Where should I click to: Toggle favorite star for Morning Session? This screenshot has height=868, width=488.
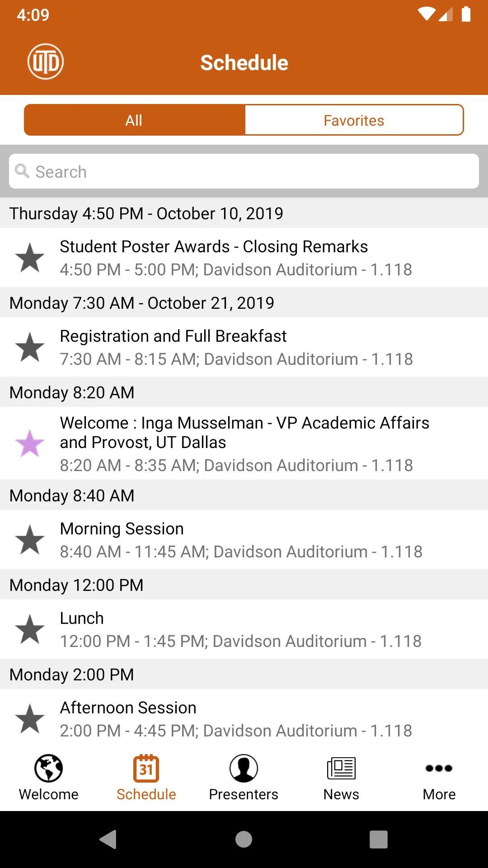click(30, 540)
